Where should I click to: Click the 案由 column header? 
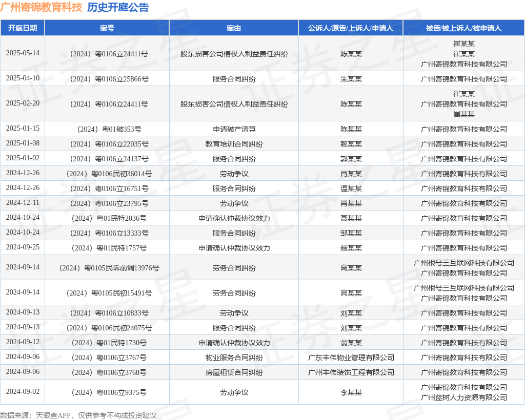(x=234, y=28)
